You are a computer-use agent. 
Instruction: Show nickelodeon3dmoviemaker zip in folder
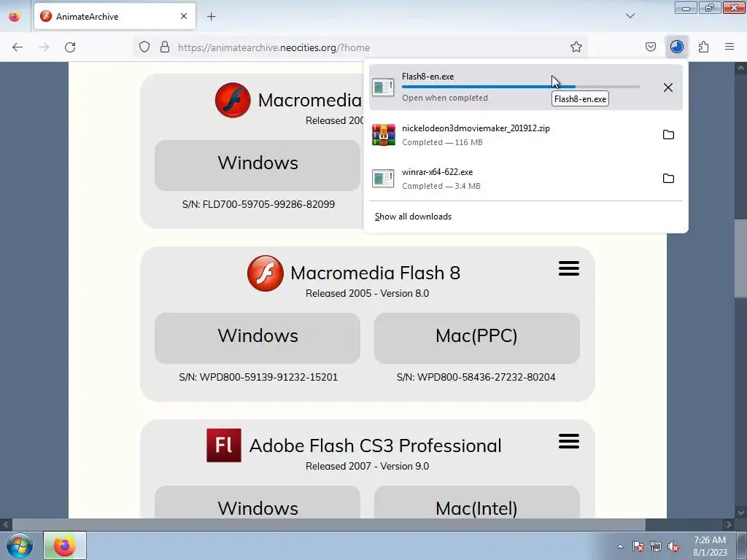pos(668,135)
